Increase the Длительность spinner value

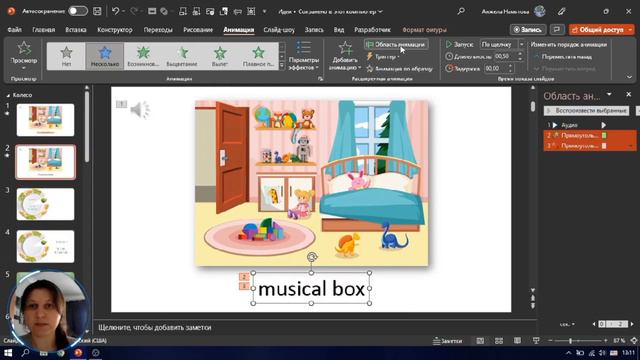(520, 54)
